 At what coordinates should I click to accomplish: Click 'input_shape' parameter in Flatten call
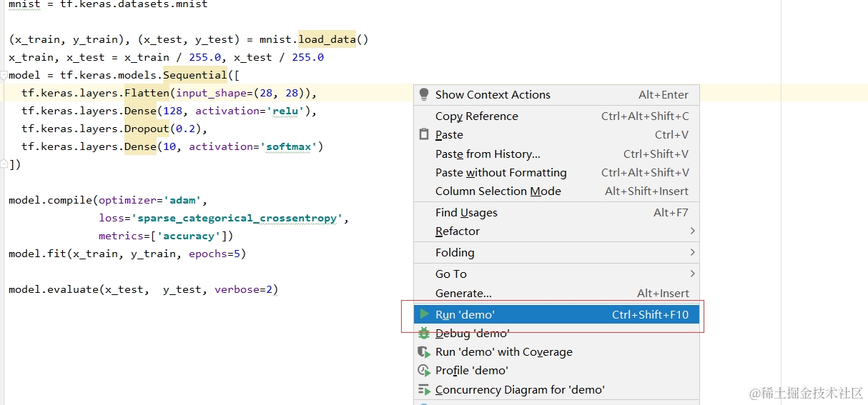point(211,93)
